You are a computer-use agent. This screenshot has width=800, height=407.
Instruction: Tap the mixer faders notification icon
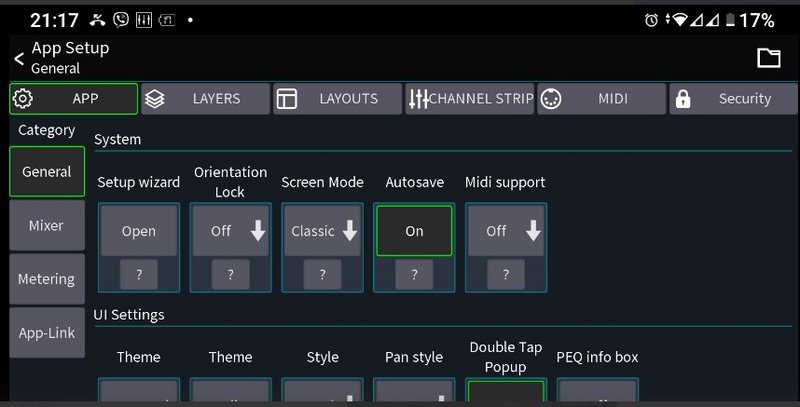click(144, 20)
